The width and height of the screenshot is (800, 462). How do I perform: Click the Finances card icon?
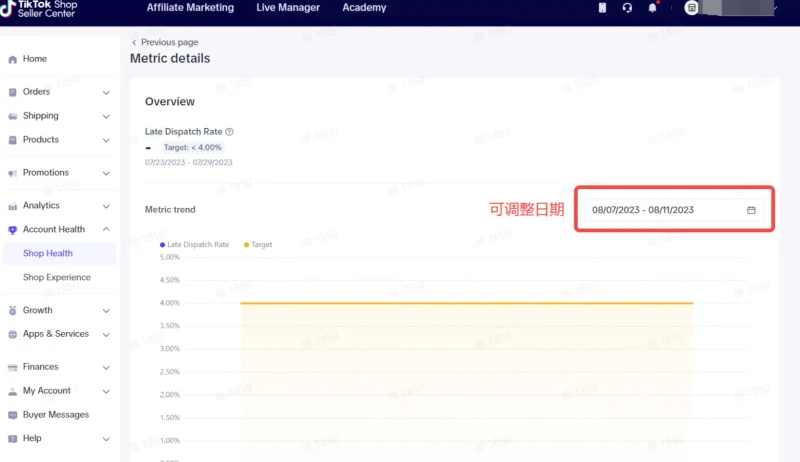pos(13,368)
